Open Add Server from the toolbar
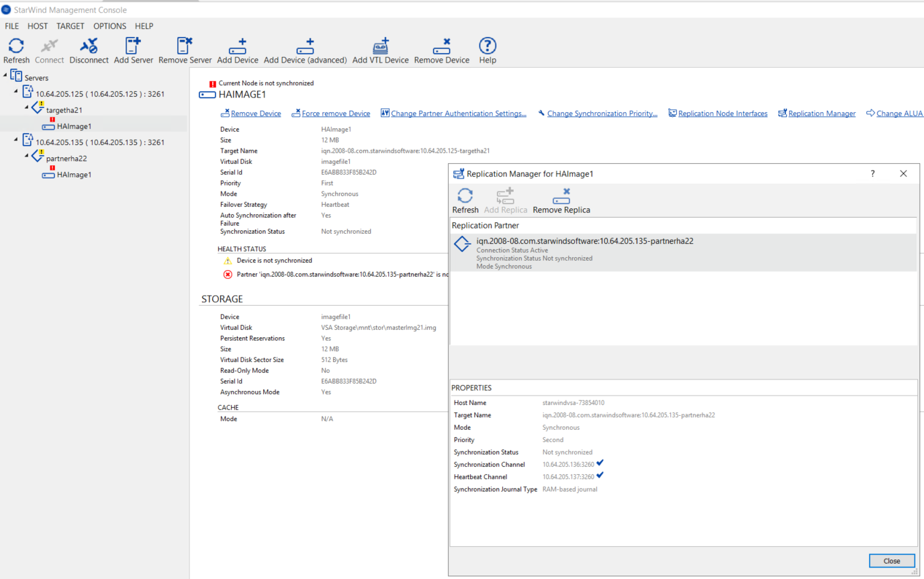 click(x=133, y=46)
